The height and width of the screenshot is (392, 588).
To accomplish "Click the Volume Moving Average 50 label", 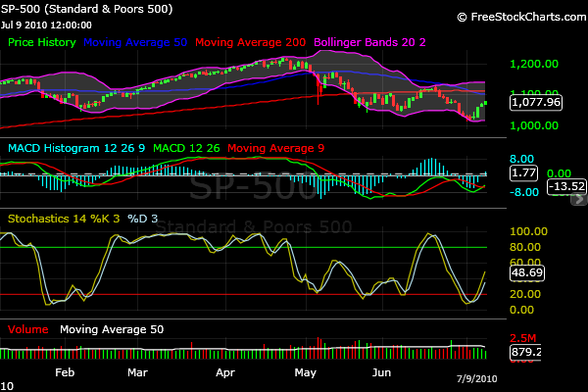I will pyautogui.click(x=112, y=329).
